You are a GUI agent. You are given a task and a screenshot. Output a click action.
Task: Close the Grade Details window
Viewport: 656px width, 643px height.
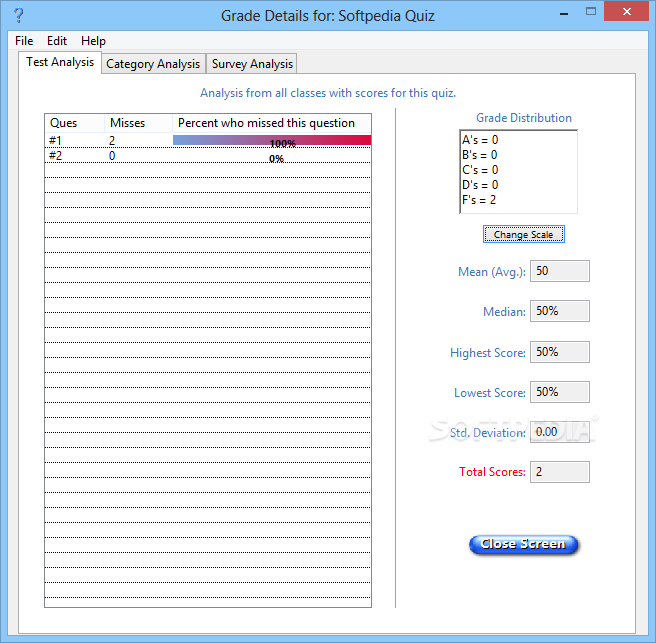(626, 11)
